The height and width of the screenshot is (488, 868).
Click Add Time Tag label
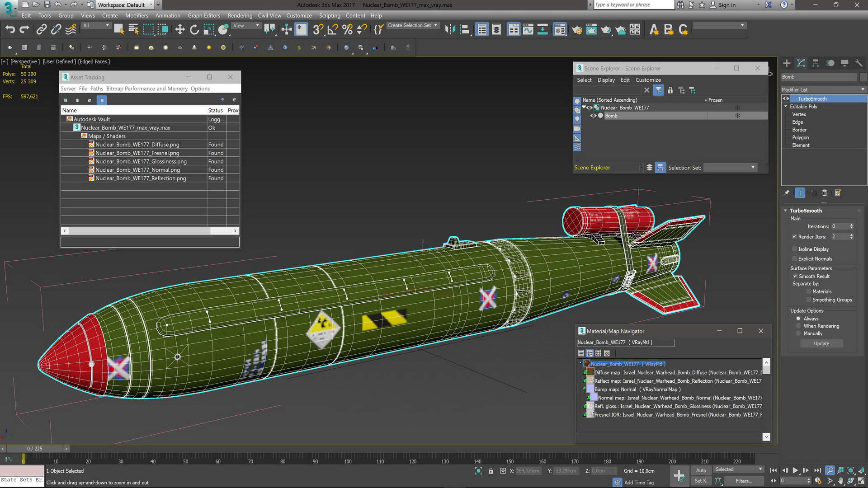[x=639, y=483]
